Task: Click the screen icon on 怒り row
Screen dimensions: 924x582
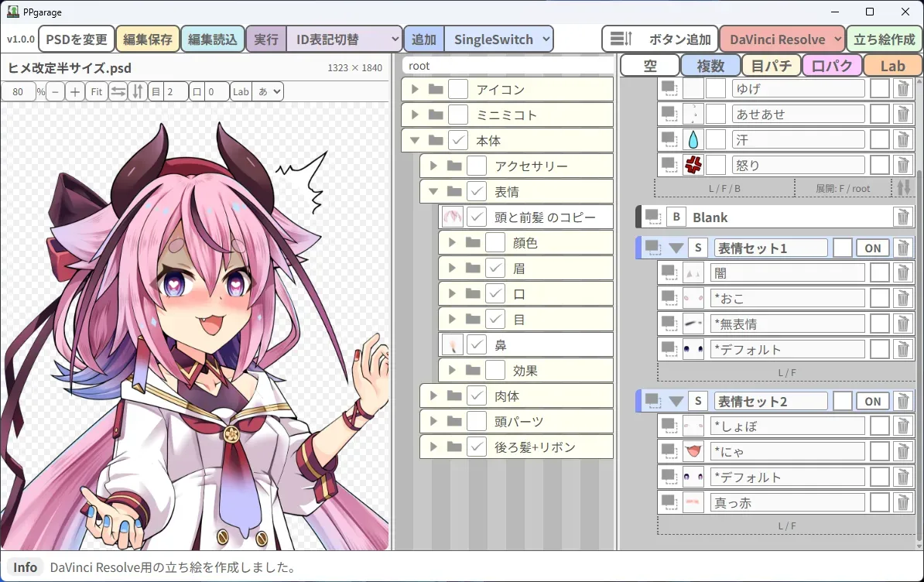Action: [x=669, y=166]
